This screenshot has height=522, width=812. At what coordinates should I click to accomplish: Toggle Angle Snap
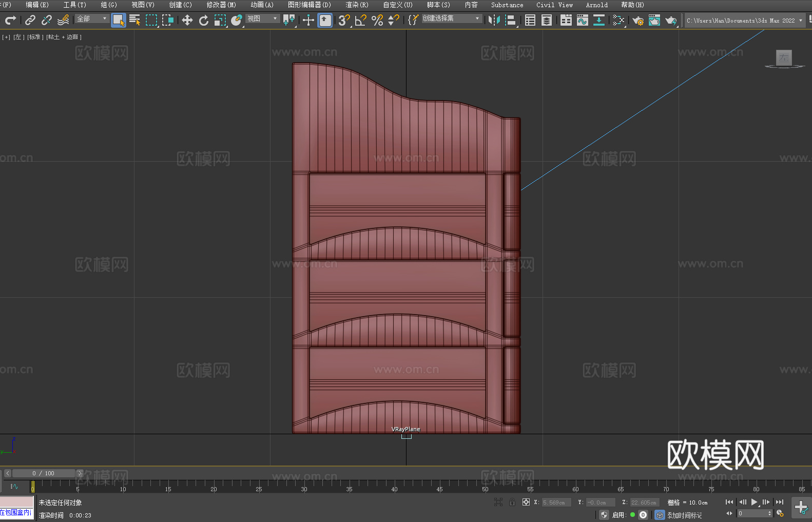[x=361, y=20]
